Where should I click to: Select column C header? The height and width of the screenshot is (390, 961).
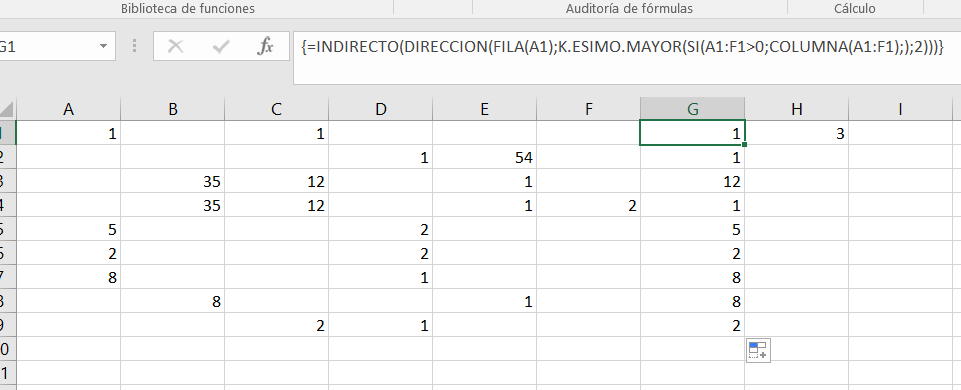pos(276,109)
